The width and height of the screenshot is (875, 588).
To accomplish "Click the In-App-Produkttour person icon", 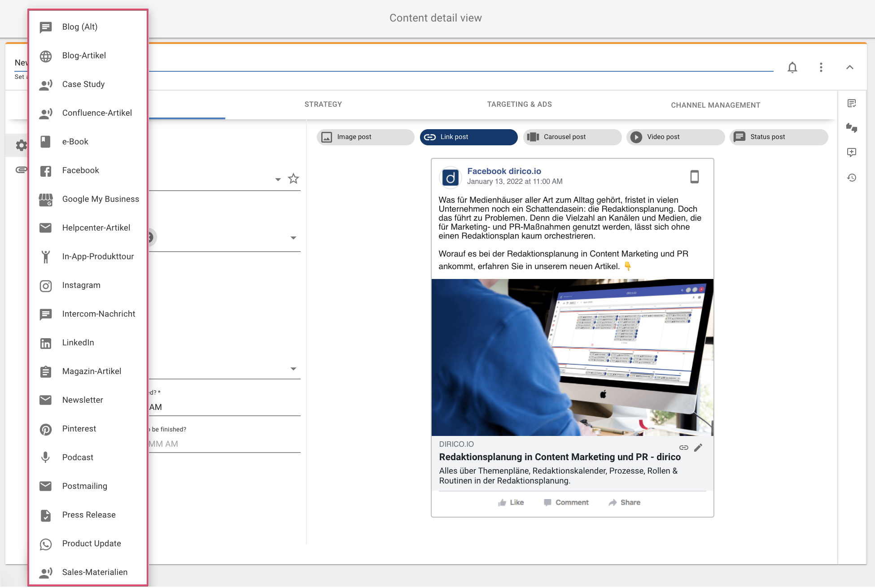I will pyautogui.click(x=46, y=257).
